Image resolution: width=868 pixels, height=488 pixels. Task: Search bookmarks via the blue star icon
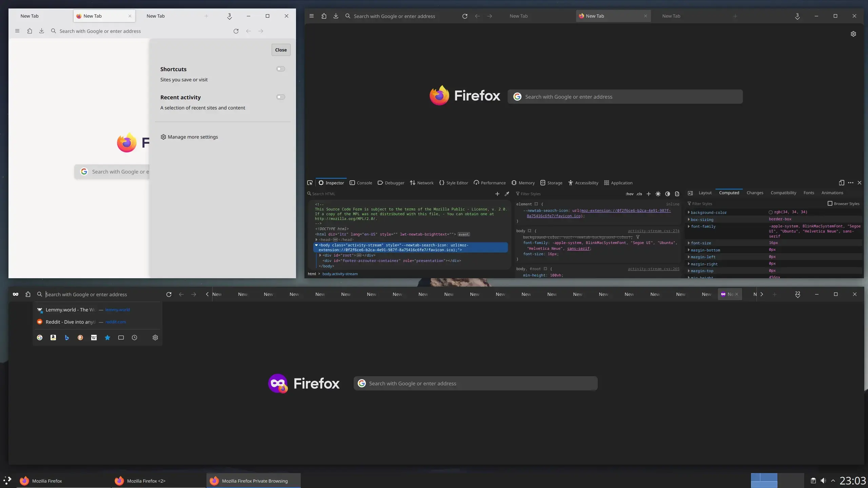pos(107,338)
